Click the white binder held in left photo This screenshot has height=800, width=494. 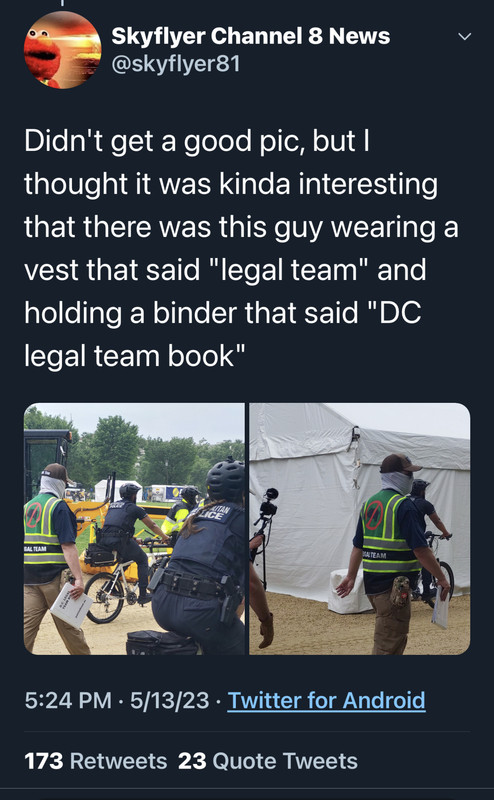[71, 605]
